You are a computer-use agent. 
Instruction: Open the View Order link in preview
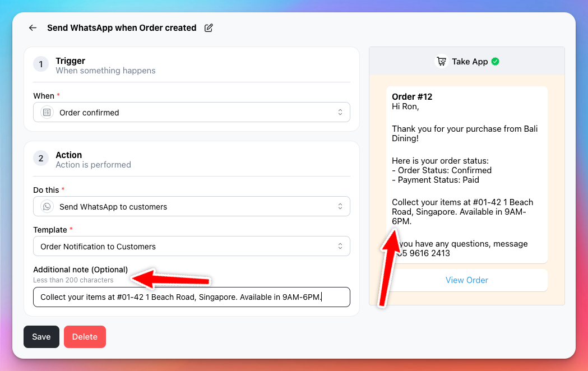pos(467,280)
